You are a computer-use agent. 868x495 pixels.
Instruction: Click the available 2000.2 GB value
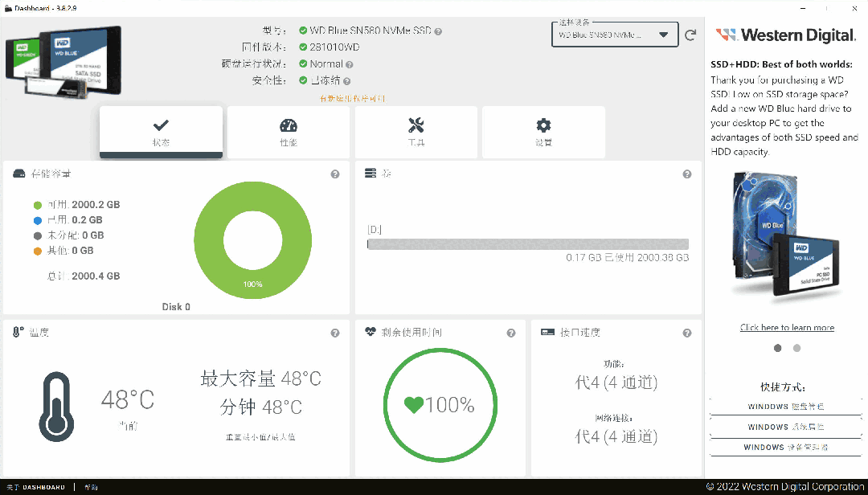[x=96, y=205]
